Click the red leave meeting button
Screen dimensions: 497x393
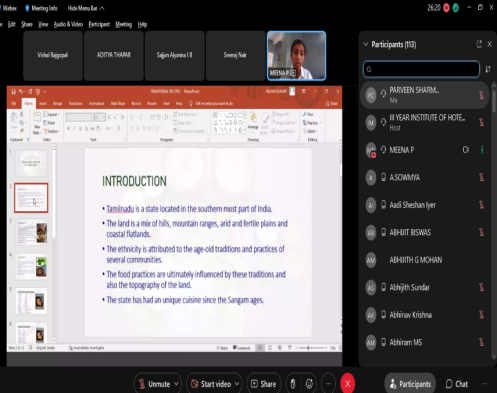347,384
